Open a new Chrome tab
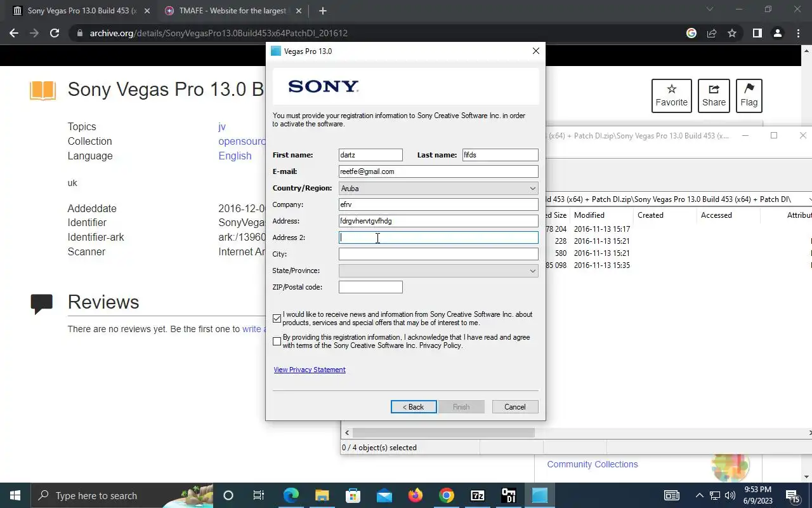This screenshot has width=812, height=508. (x=323, y=11)
